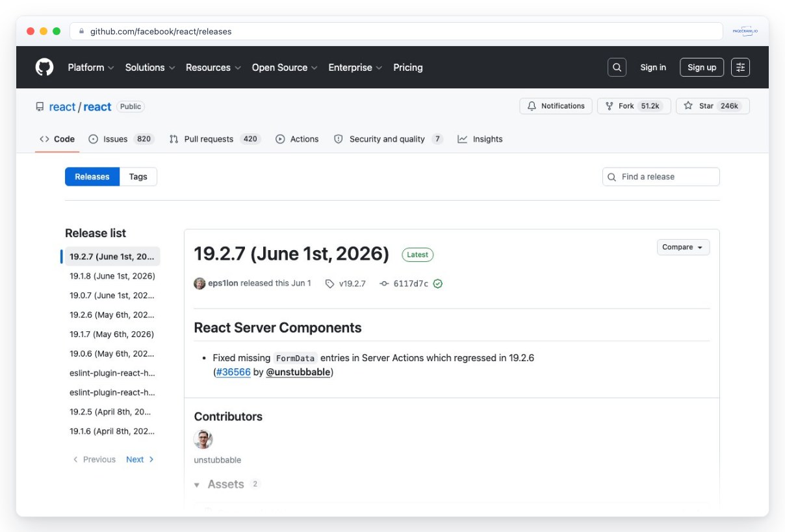The image size is (785, 532).
Task: Click the Sign in link
Action: [653, 68]
